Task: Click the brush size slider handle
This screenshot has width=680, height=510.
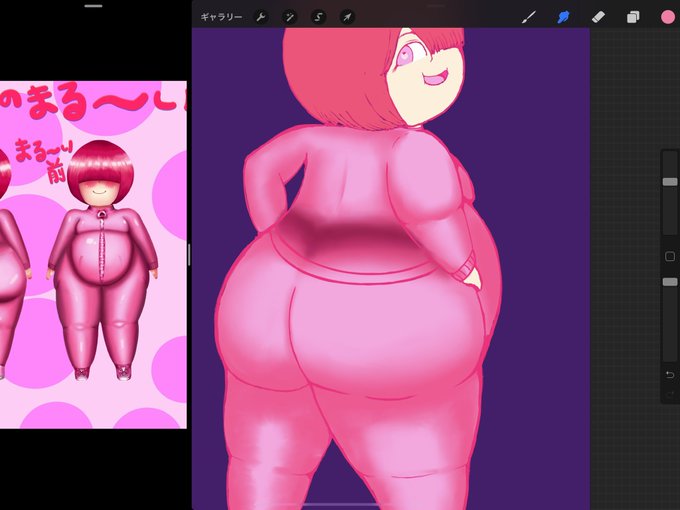Action: click(670, 182)
